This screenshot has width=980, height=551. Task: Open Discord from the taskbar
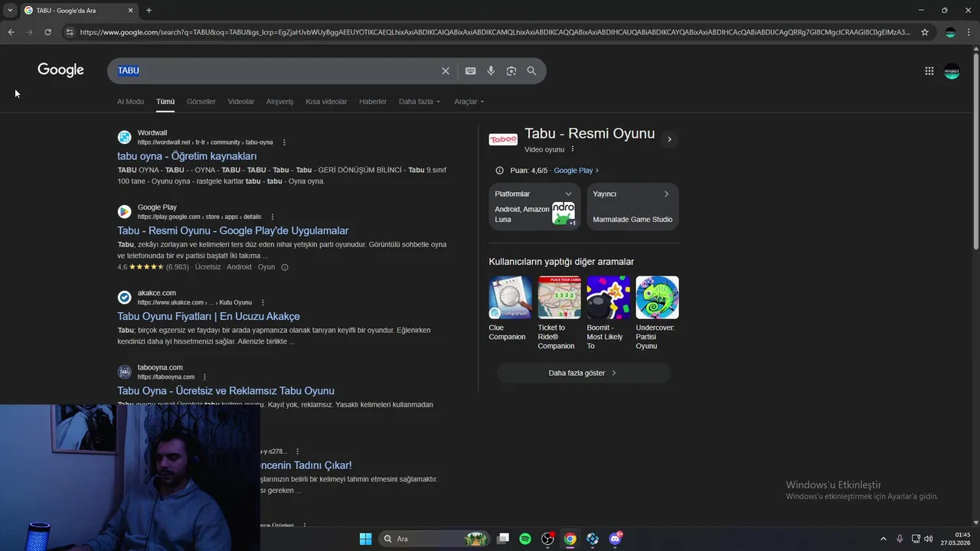(x=615, y=539)
